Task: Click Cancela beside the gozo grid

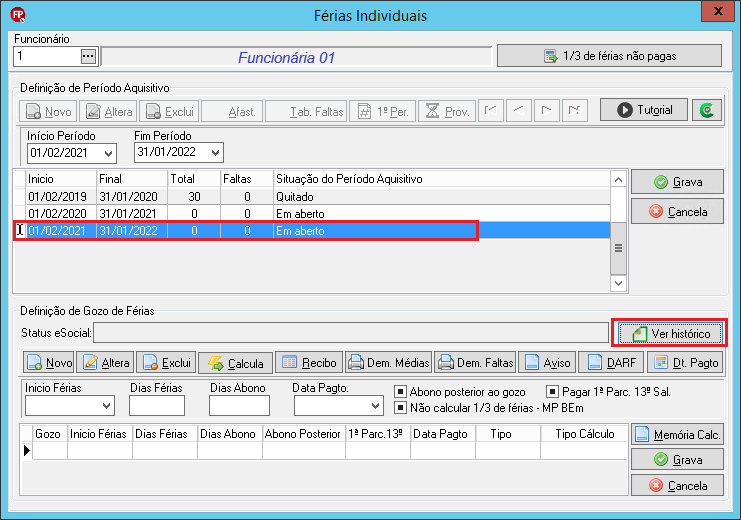Action: pos(677,485)
